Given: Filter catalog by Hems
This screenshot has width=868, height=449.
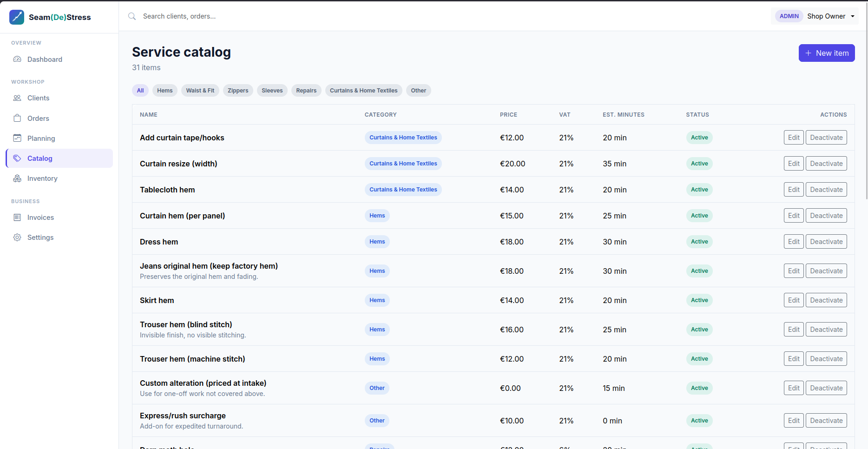Looking at the screenshot, I should point(165,91).
